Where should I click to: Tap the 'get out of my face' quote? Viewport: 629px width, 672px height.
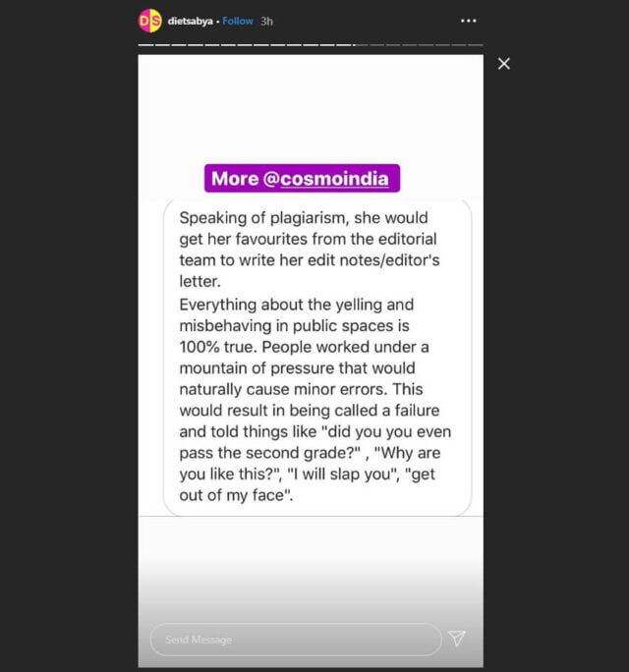[237, 497]
